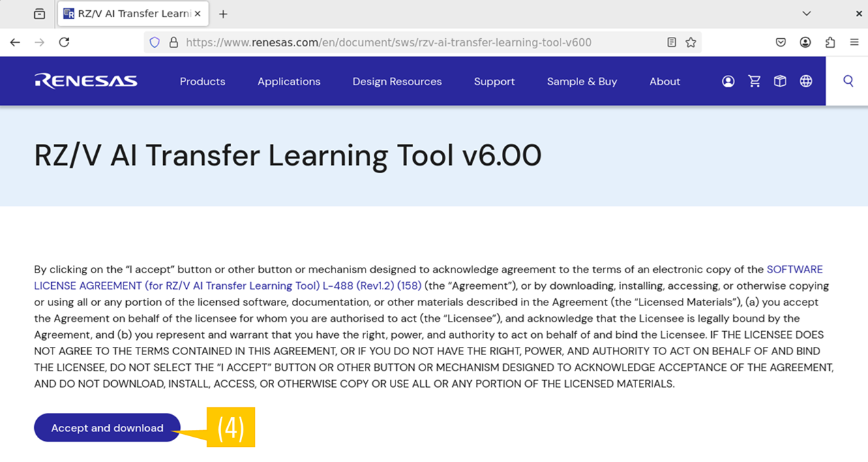This screenshot has height=462, width=868.
Task: Click the Renesas logo in header
Action: 86,81
